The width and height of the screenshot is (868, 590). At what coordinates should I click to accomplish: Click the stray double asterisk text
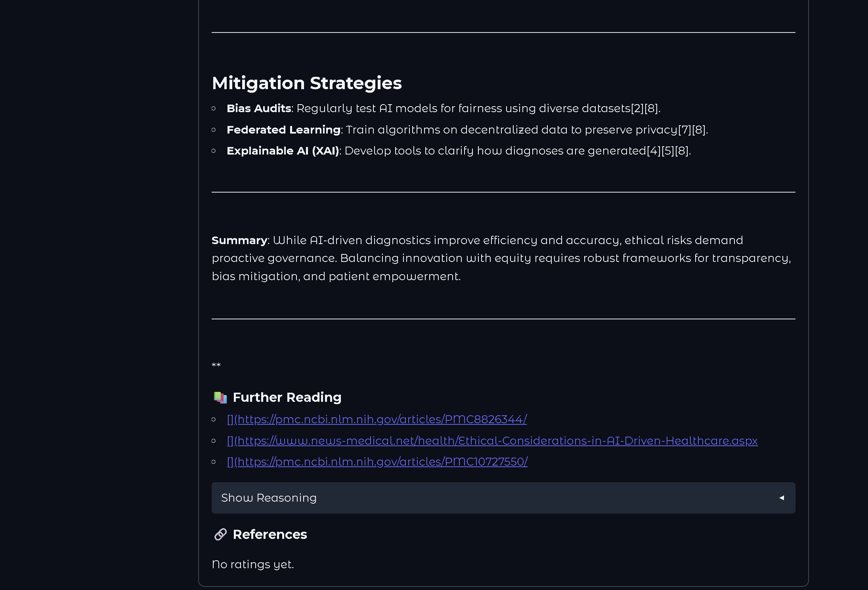coord(216,365)
